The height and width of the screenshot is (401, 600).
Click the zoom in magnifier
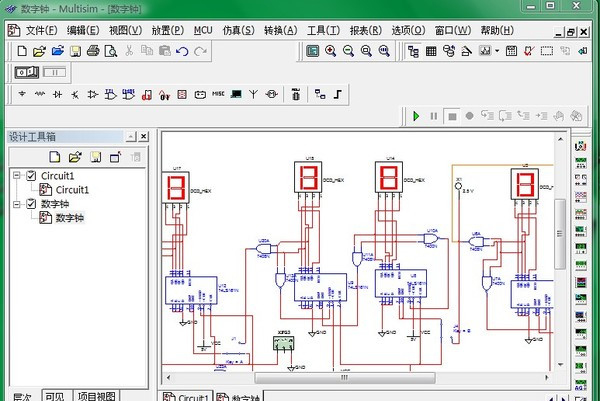coord(330,51)
